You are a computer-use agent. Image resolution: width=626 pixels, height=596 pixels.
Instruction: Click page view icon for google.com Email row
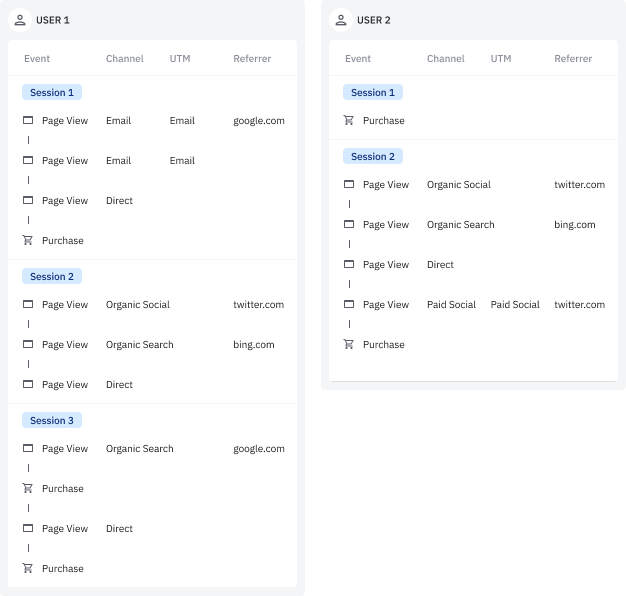coord(28,121)
